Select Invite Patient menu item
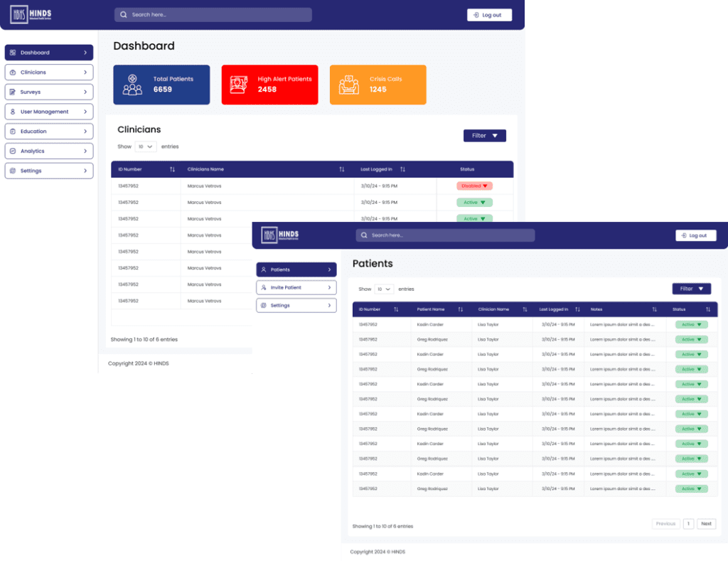The width and height of the screenshot is (728, 561). pos(296,287)
